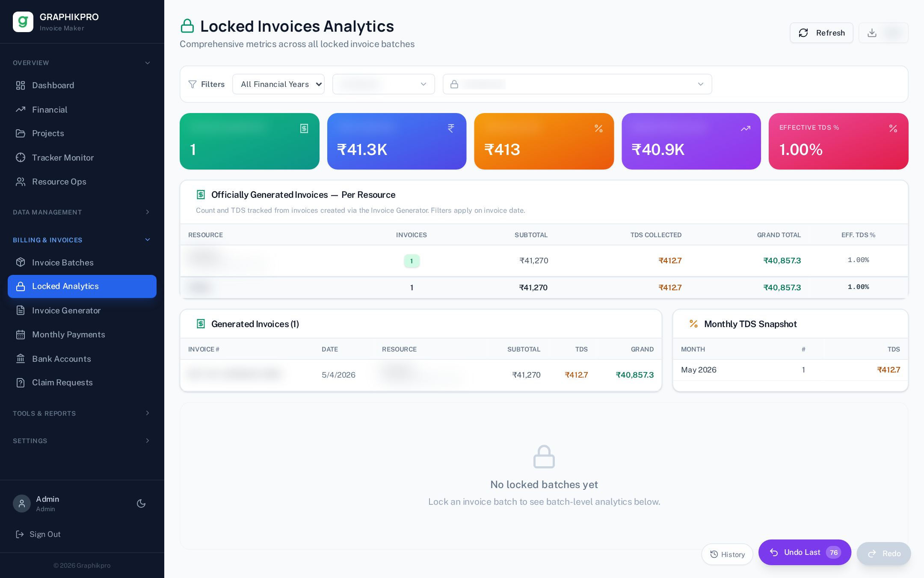This screenshot has width=924, height=578.
Task: Open the lock batch filter dropdown
Action: tap(577, 84)
